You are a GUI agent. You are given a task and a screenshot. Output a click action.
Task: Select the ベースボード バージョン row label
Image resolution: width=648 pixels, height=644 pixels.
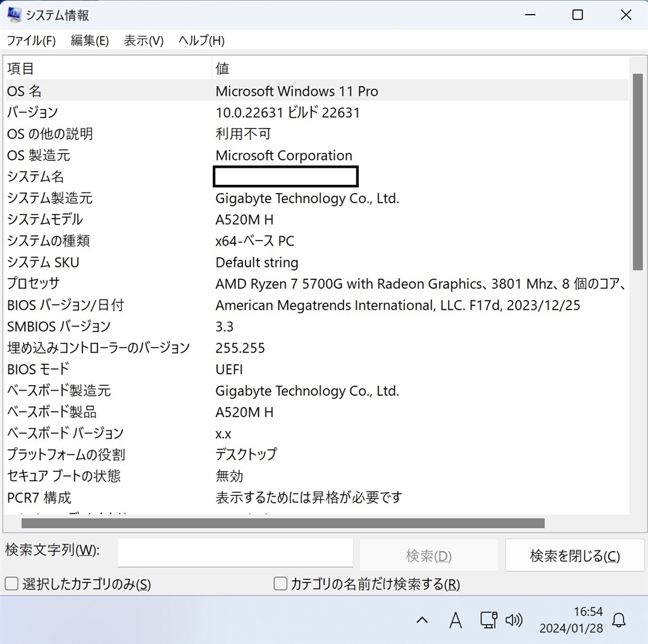(x=65, y=434)
